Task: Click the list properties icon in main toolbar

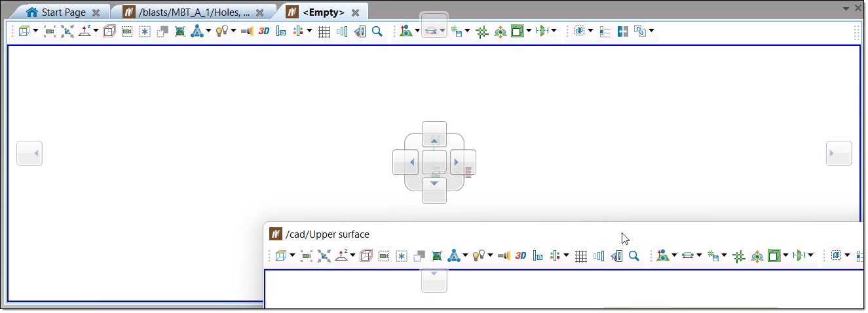Action: coord(605,31)
